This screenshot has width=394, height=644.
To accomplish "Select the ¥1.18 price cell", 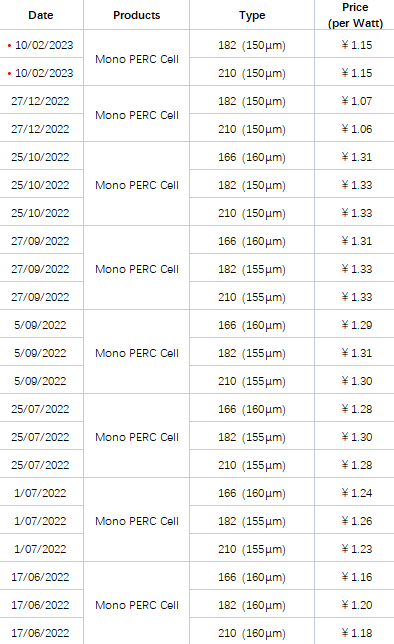I will coord(357,632).
